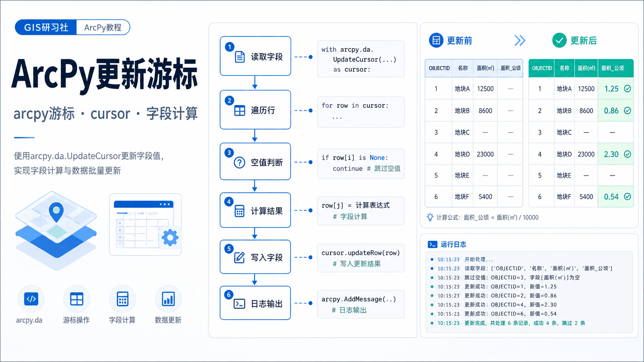The width and height of the screenshot is (644, 362).
Task: Click the check icon beside 0.54
Action: coord(628,197)
